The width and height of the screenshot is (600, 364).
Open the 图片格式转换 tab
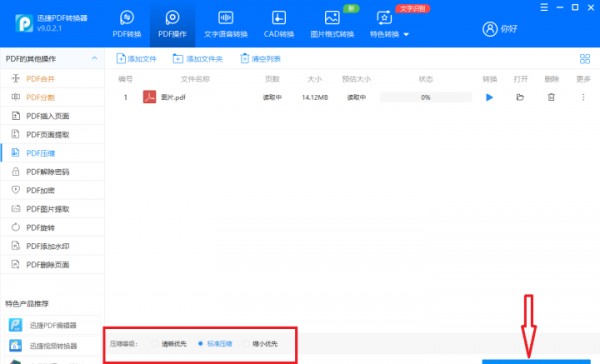(x=332, y=24)
